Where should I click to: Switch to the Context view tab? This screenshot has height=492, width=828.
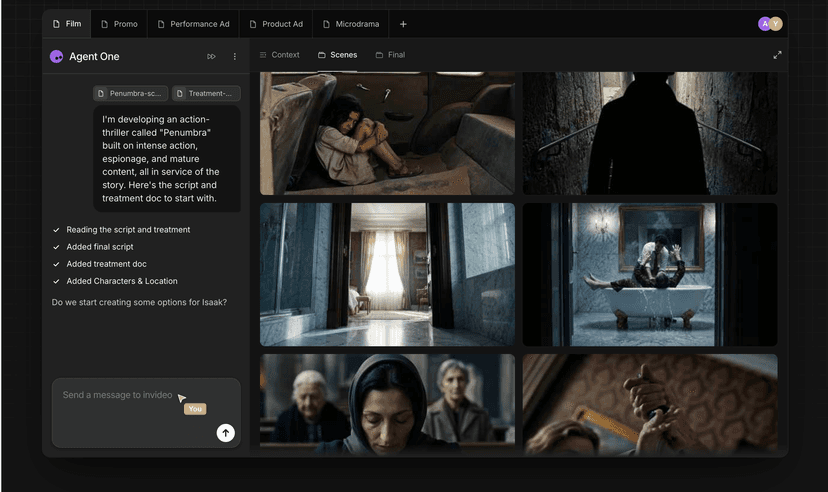(280, 55)
